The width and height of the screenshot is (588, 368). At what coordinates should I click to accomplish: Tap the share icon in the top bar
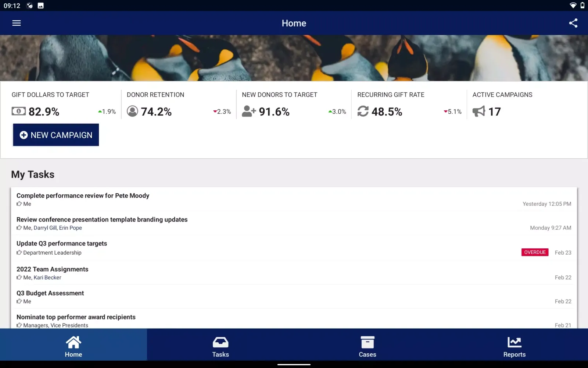pos(573,23)
